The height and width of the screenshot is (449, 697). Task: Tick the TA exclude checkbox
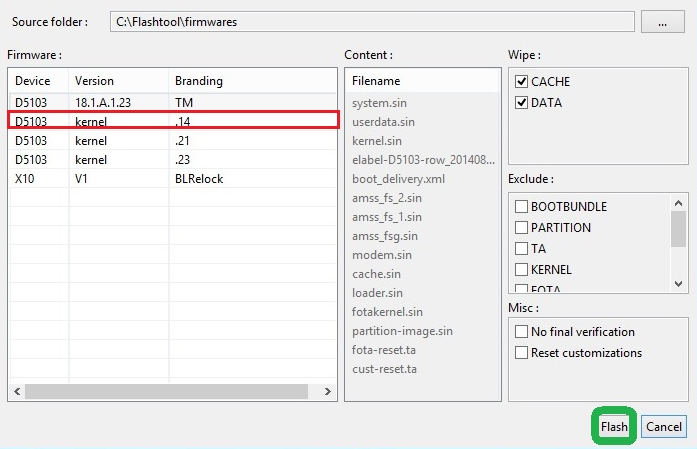click(522, 249)
